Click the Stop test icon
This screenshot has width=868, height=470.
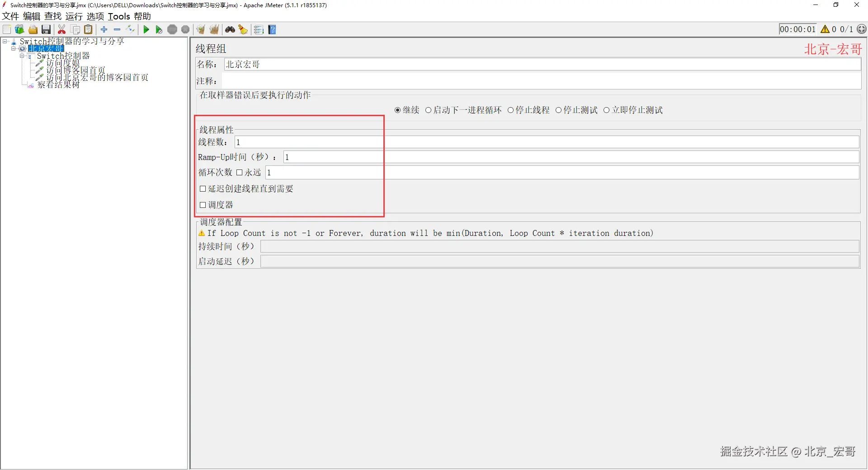click(x=172, y=29)
